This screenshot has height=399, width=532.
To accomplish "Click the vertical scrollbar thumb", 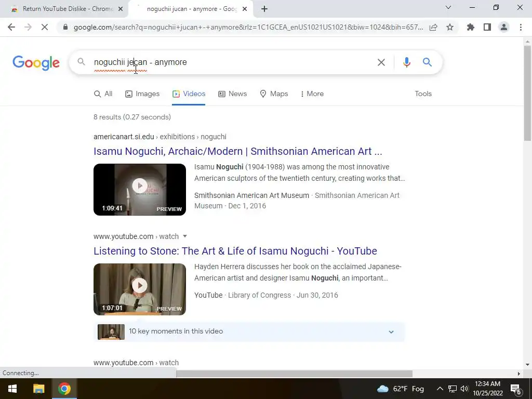I will pos(527,93).
